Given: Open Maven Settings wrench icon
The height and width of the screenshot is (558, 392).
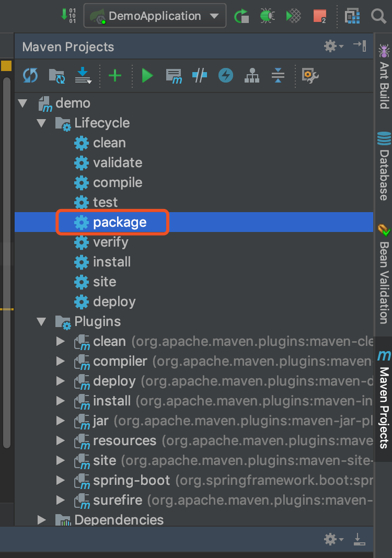Looking at the screenshot, I should pyautogui.click(x=310, y=76).
